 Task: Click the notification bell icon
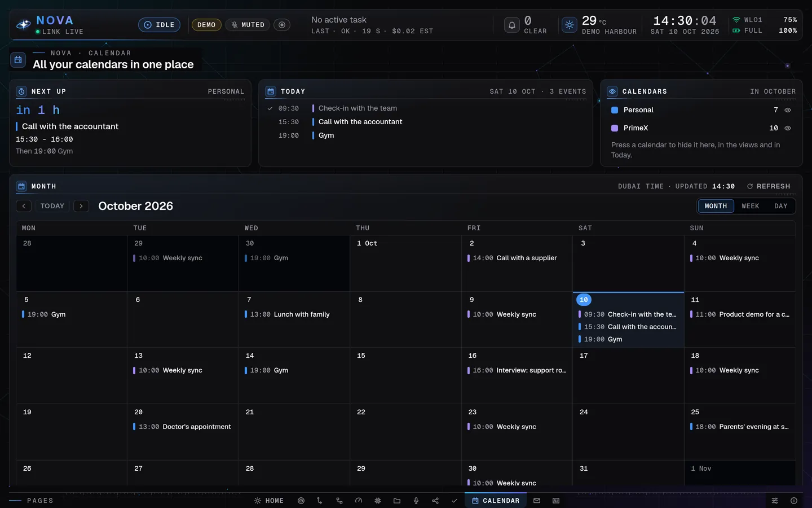click(x=512, y=25)
